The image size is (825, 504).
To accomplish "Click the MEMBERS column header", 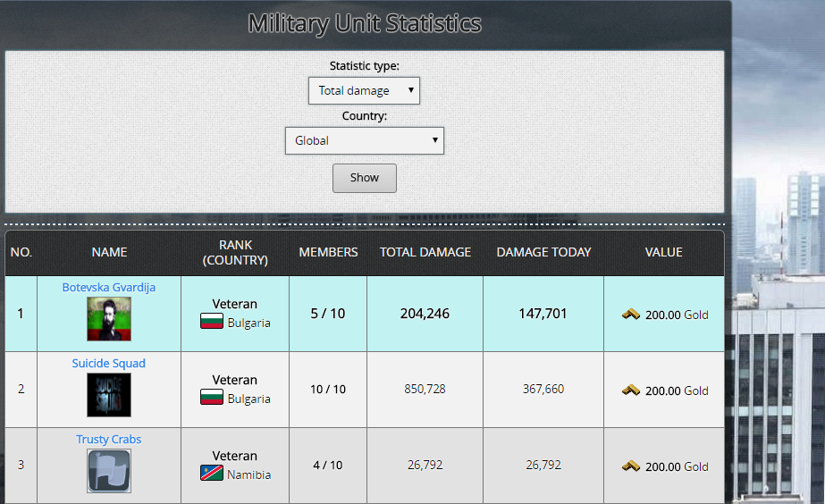I will tap(328, 252).
